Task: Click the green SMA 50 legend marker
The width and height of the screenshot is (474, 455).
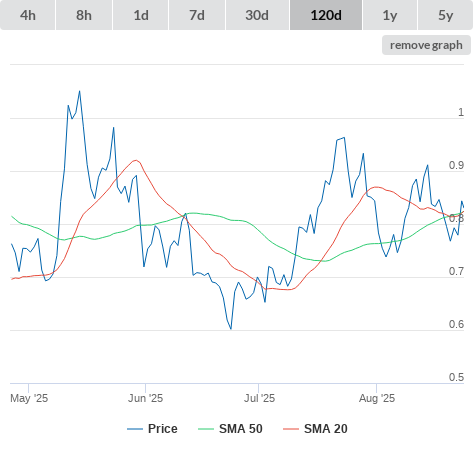Action: 206,429
